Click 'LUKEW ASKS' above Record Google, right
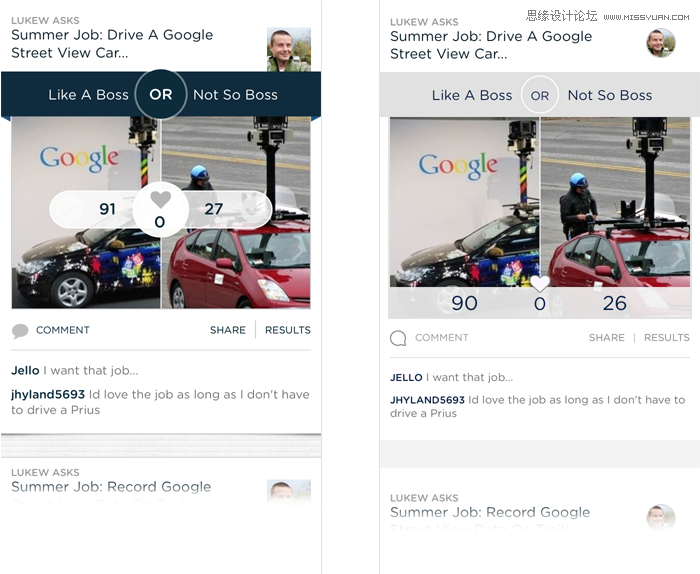This screenshot has height=574, width=700. [424, 498]
